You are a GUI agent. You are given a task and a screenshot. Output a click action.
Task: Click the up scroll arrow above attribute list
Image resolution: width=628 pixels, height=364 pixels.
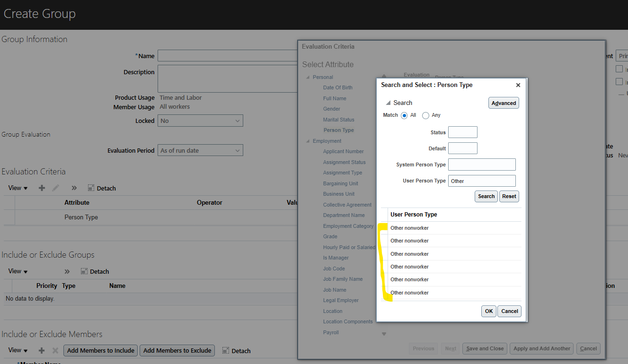384,76
